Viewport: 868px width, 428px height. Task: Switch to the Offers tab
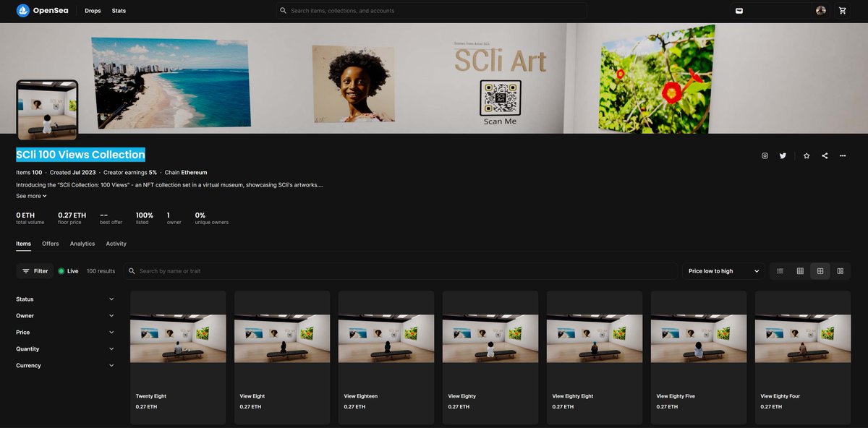click(x=51, y=244)
